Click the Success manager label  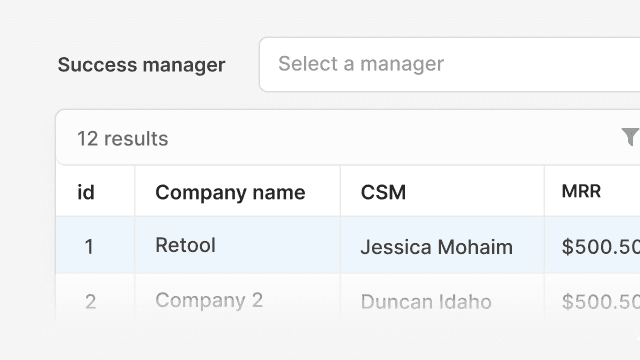tap(141, 64)
